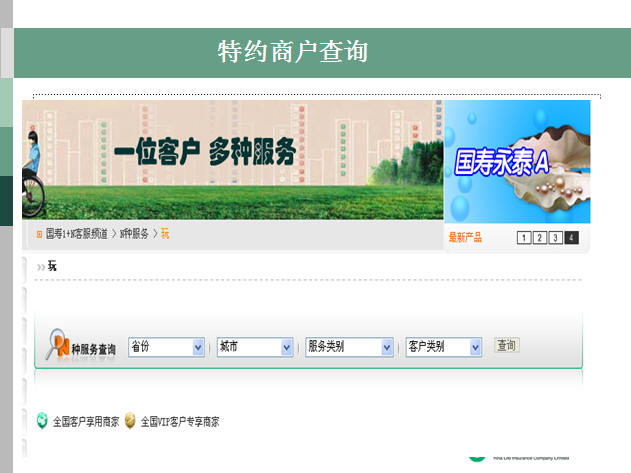This screenshot has width=631, height=473.
Task: Click the green 全国客户享用商家 icon
Action: (x=42, y=421)
